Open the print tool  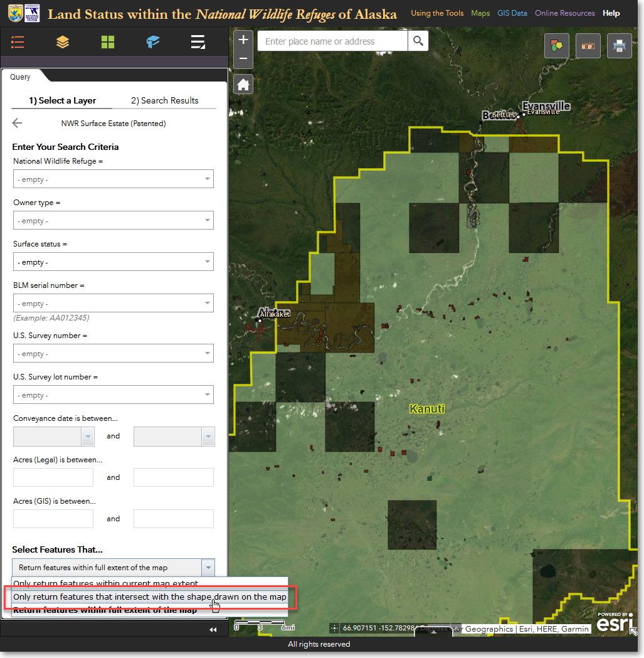[x=619, y=46]
